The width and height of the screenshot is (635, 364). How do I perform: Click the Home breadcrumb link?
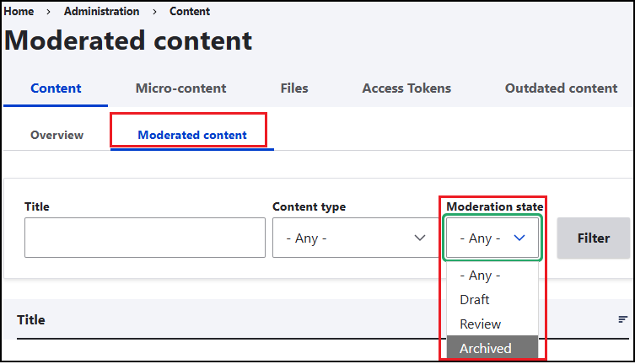click(x=19, y=11)
